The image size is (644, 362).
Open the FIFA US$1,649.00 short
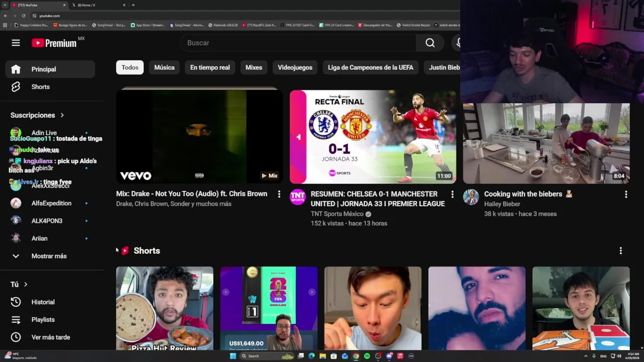(269, 308)
